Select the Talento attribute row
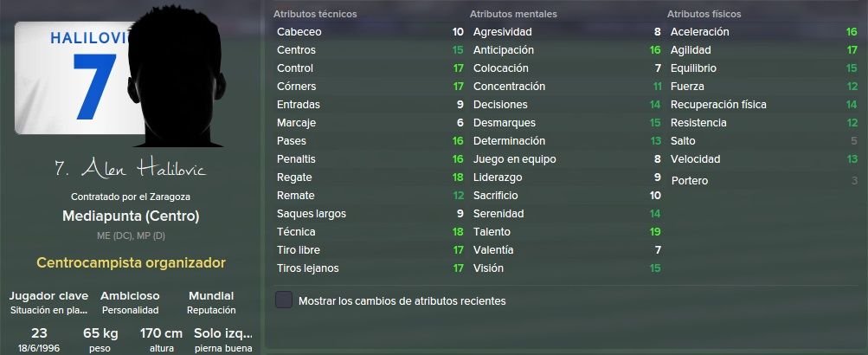The height and width of the screenshot is (355, 868). coord(566,232)
